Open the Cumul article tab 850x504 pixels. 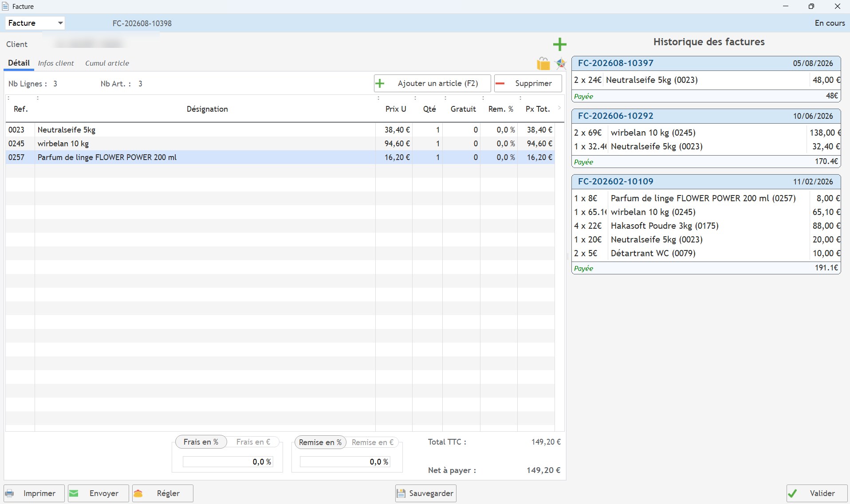[x=107, y=63]
